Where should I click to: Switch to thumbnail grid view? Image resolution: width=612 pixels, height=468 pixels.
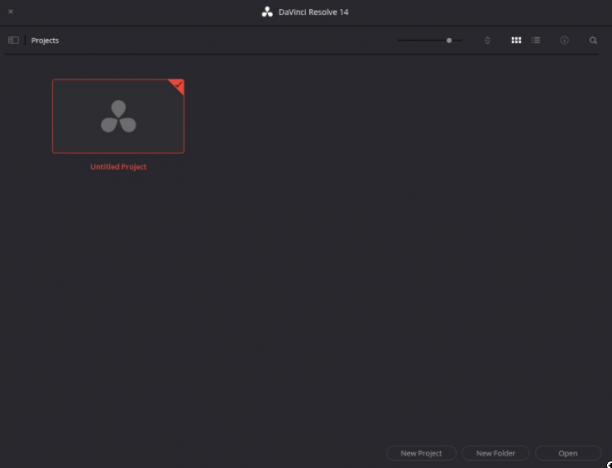point(516,40)
